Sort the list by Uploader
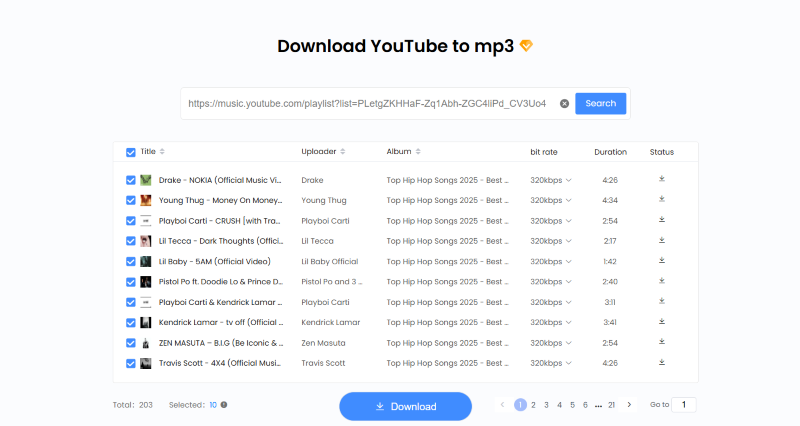The width and height of the screenshot is (800, 426). [x=343, y=152]
